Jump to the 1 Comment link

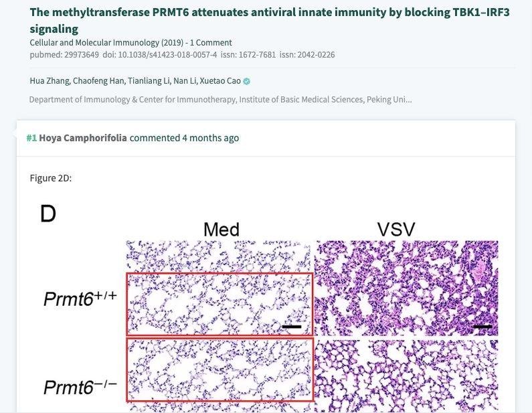tap(211, 43)
